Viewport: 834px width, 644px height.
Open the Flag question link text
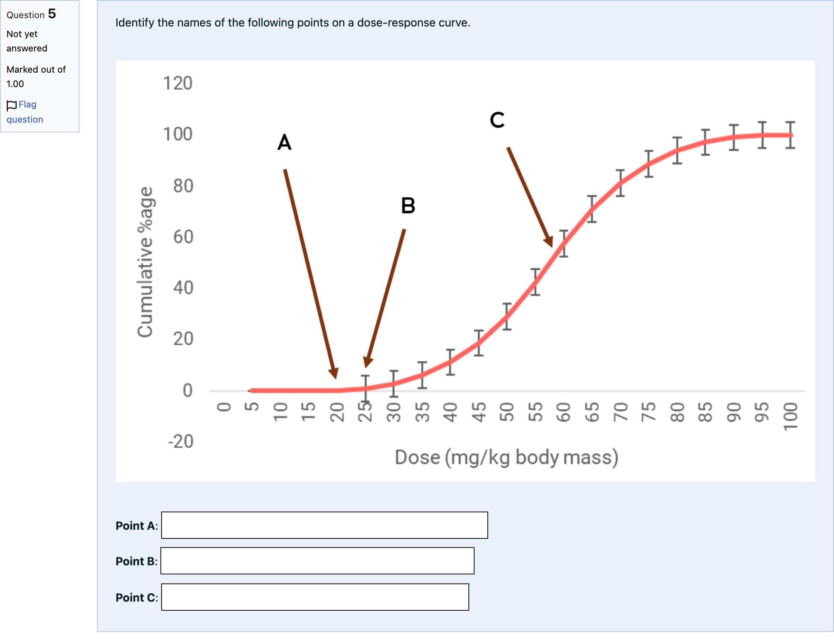(25, 112)
